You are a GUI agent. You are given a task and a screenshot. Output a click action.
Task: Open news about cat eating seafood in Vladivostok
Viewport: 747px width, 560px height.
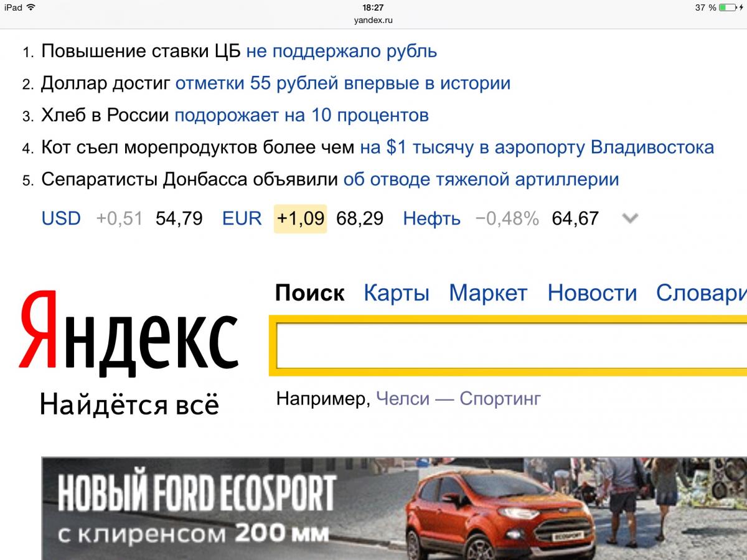tap(377, 148)
